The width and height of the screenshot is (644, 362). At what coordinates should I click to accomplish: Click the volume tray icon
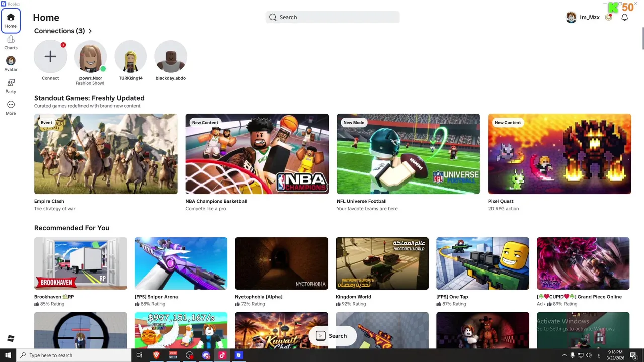click(589, 355)
